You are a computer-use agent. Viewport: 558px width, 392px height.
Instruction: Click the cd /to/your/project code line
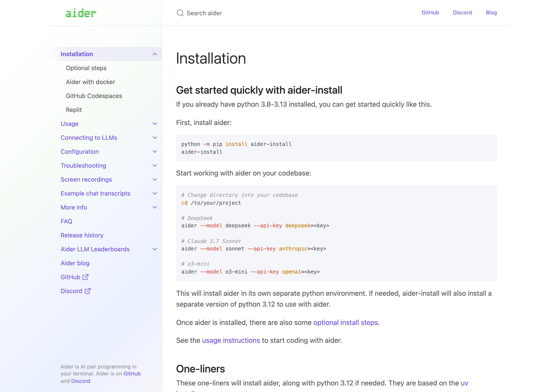(x=211, y=203)
